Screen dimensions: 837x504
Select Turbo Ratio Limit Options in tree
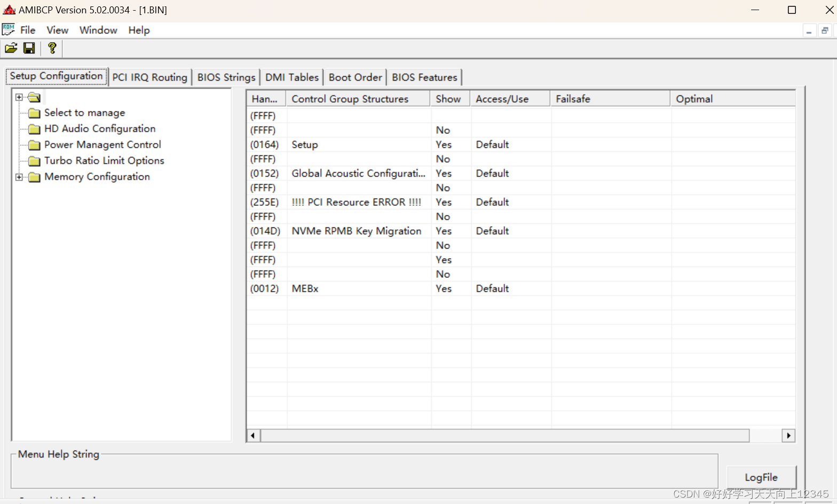(104, 161)
